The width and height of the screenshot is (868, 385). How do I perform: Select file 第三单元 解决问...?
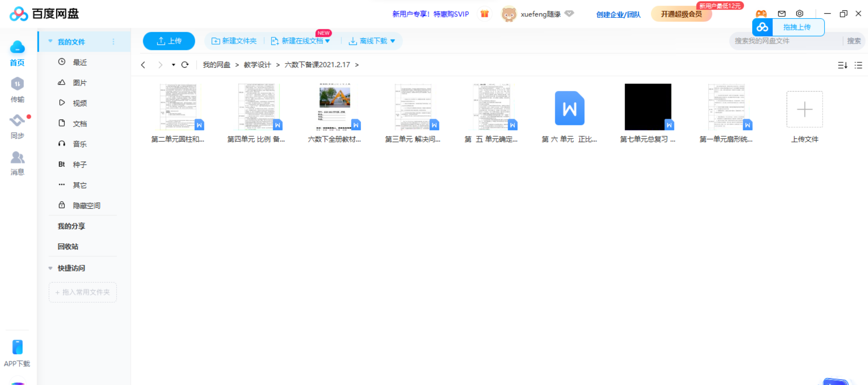[x=413, y=113]
